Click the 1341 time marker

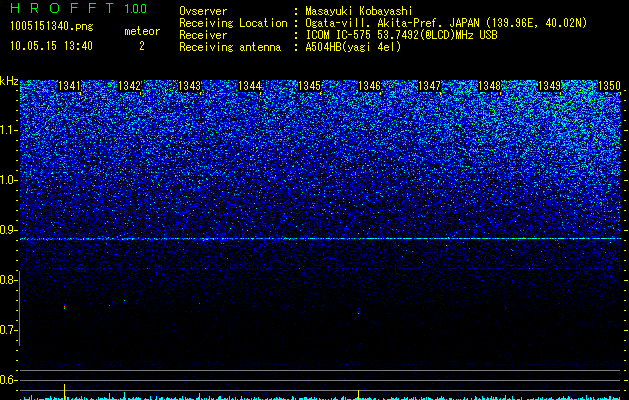click(69, 86)
